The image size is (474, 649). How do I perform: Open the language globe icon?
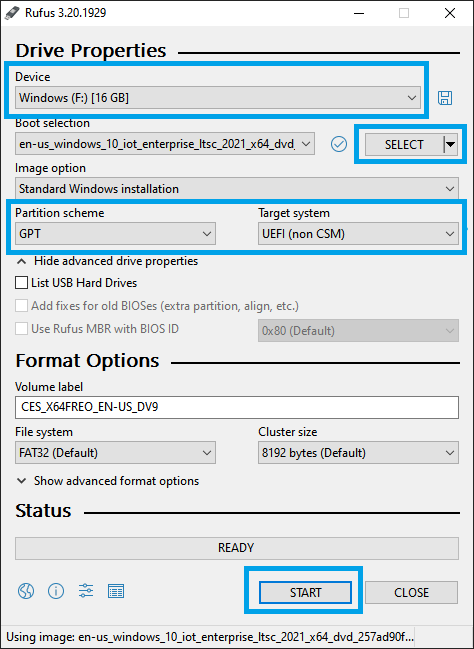pyautogui.click(x=26, y=591)
